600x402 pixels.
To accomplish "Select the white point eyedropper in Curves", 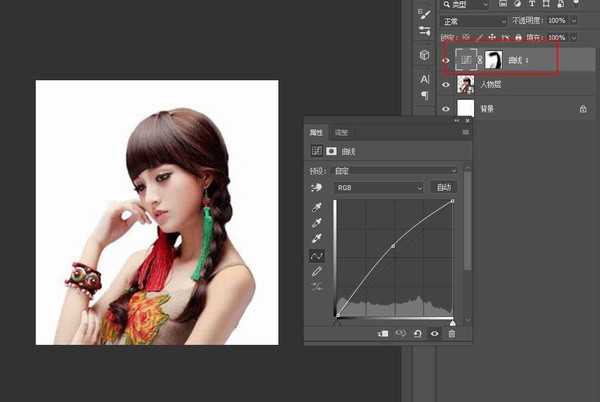I will (317, 238).
